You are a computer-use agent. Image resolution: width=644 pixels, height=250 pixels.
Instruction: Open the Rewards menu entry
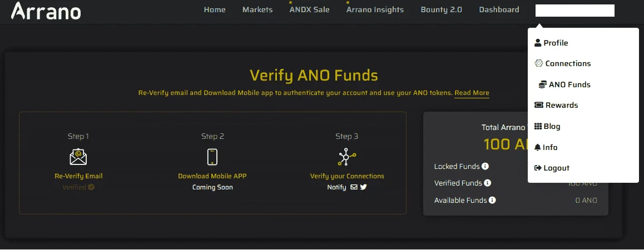556,105
